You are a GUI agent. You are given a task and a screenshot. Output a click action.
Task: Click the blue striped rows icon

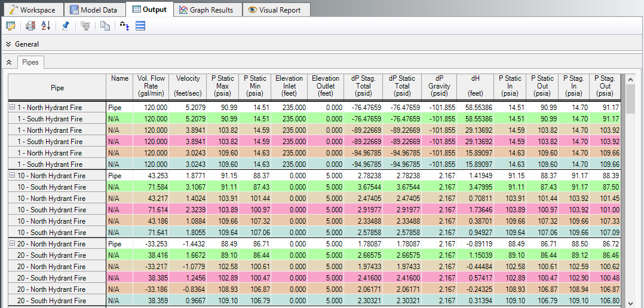[140, 26]
